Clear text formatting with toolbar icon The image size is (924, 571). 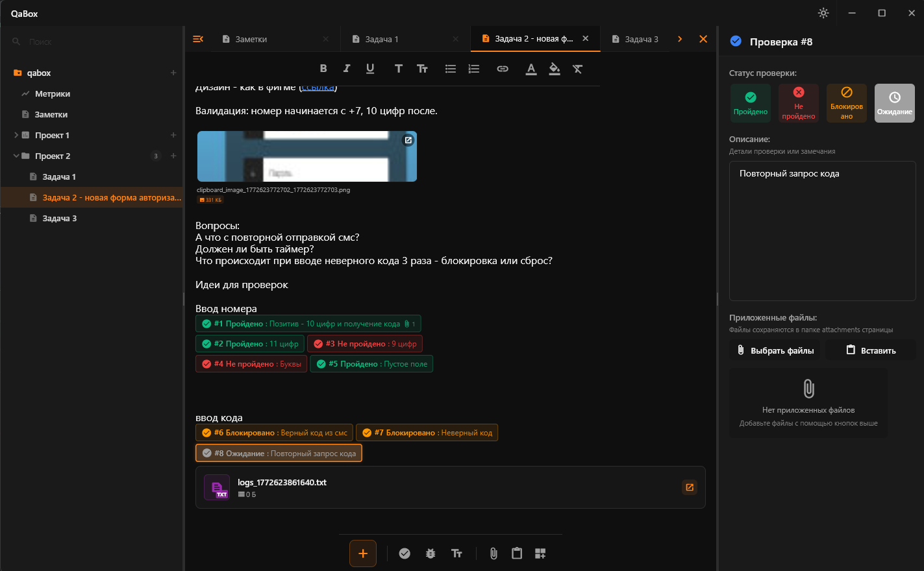click(x=578, y=69)
